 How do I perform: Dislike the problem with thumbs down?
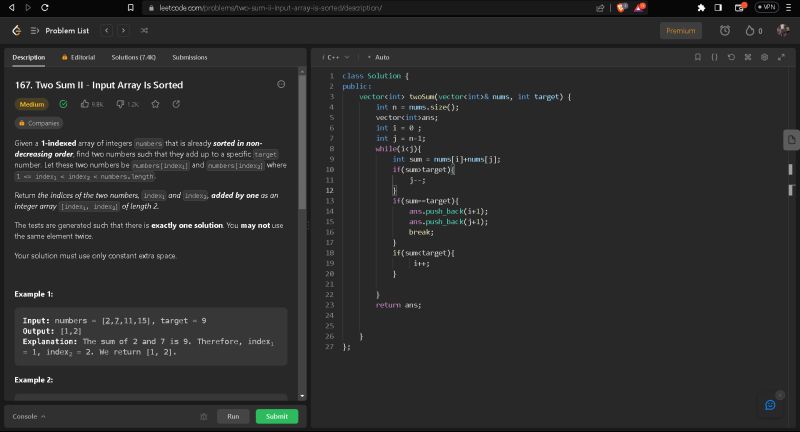(x=128, y=104)
